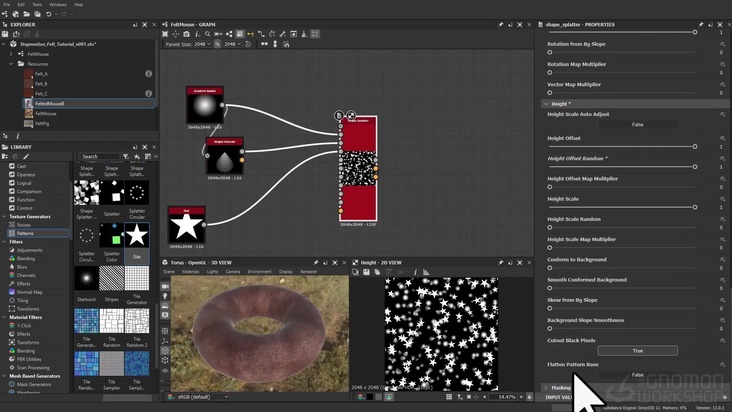Image resolution: width=732 pixels, height=412 pixels.
Task: Click the tiling grid icon in 2D view bottom bar
Action: (x=449, y=397)
